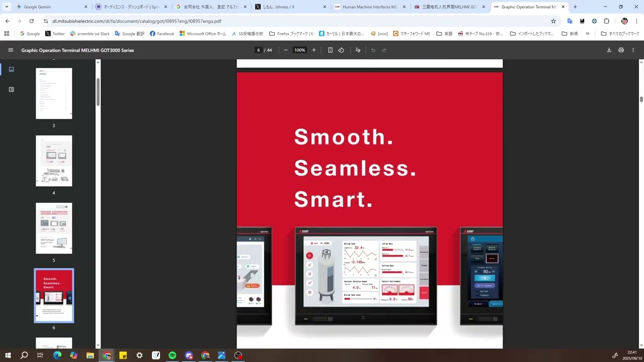
Task: Open Twitter bookmark
Action: tap(55, 34)
